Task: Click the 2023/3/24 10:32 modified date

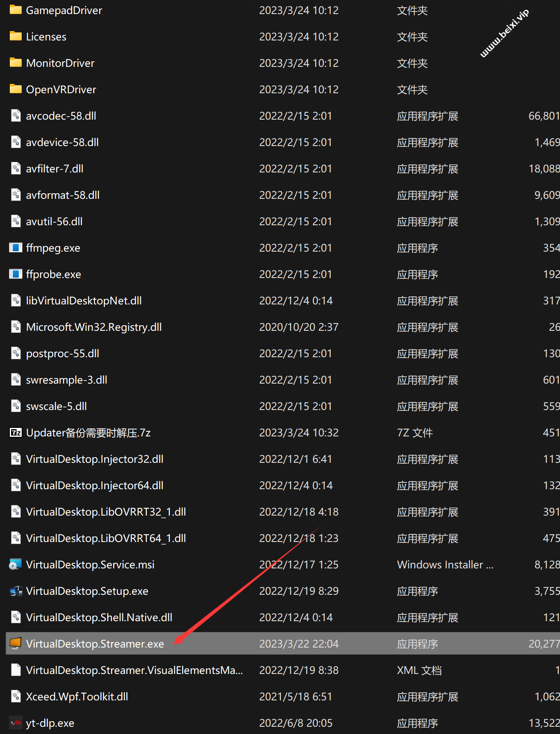Action: tap(299, 433)
